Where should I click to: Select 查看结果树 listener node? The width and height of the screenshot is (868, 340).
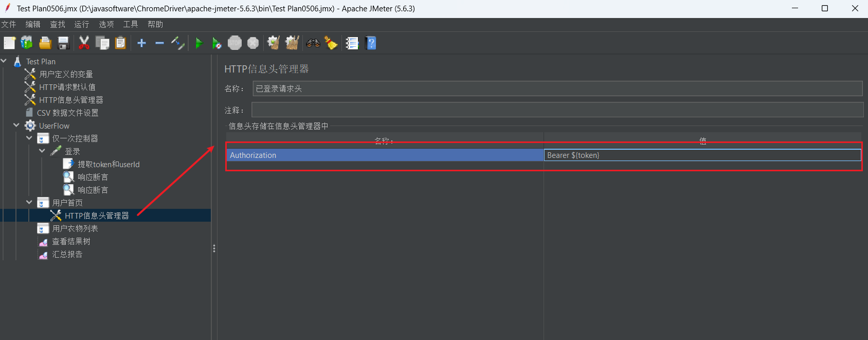click(71, 242)
